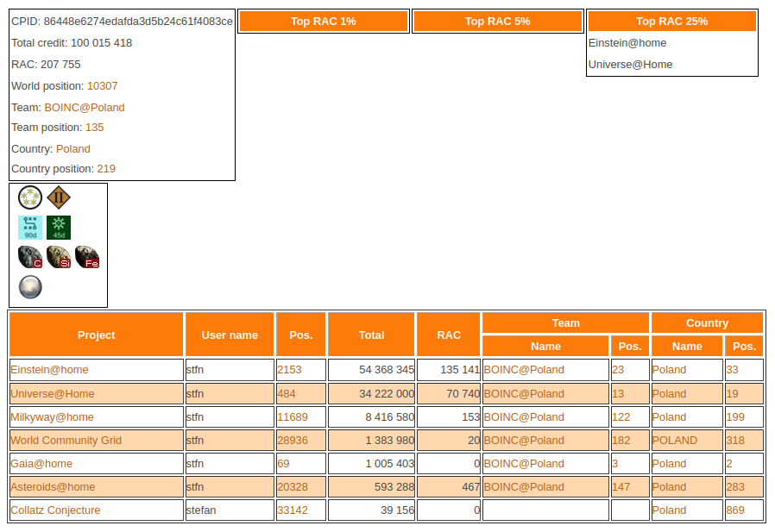Click Universe@Home under Top RAC 25%
Viewport: 775px width, 532px height.
tap(630, 64)
